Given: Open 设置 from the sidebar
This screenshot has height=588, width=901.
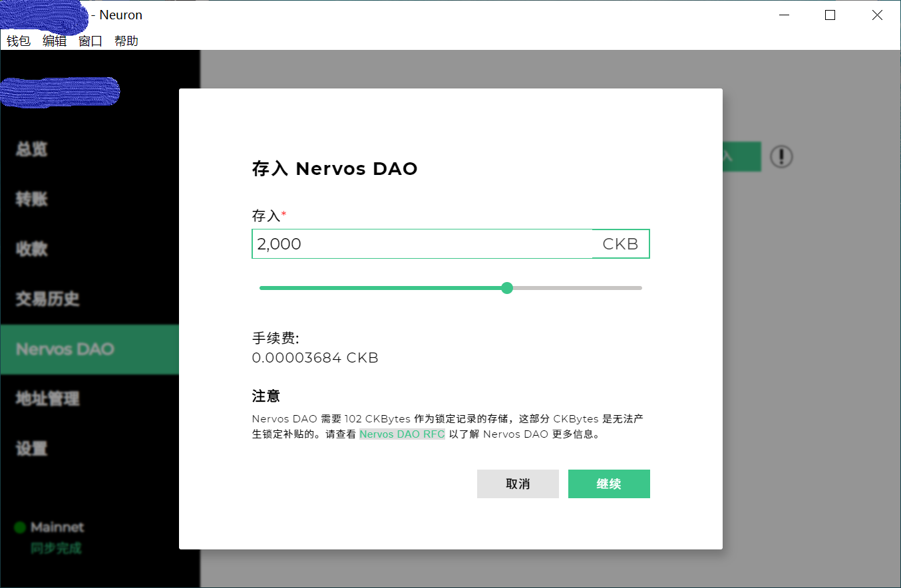Looking at the screenshot, I should click(32, 448).
